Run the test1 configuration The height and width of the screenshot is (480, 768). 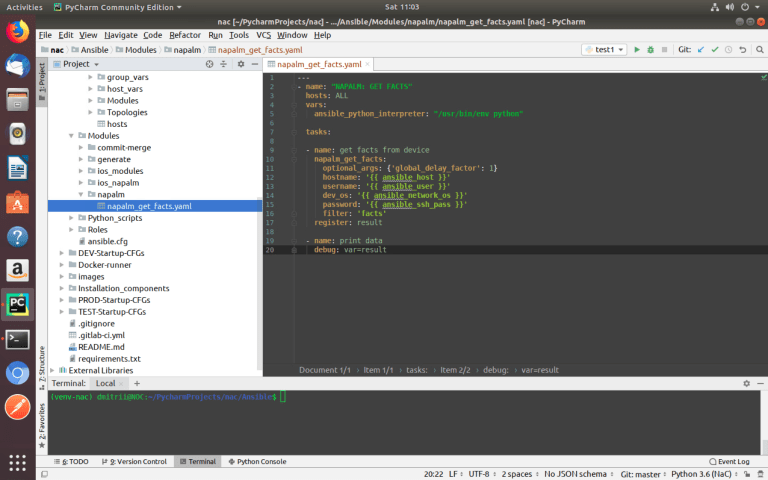[637, 49]
